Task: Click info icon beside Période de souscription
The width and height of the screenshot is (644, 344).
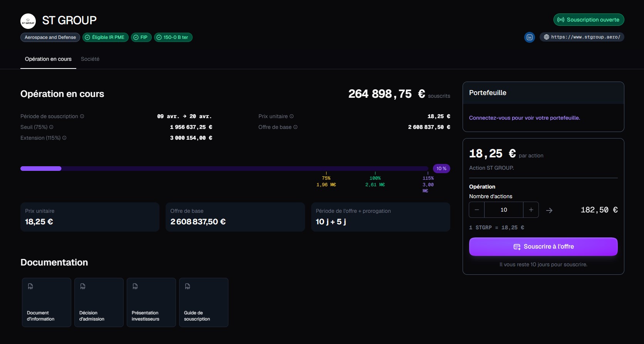Action: point(82,116)
